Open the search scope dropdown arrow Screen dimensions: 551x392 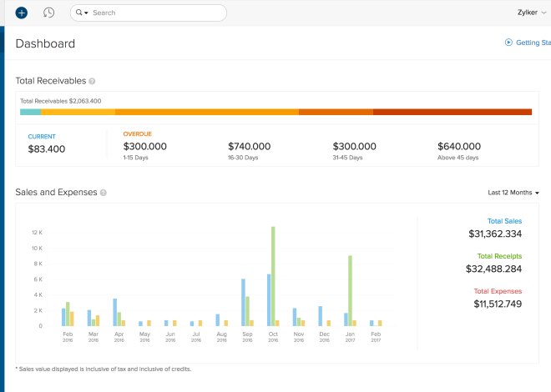86,13
